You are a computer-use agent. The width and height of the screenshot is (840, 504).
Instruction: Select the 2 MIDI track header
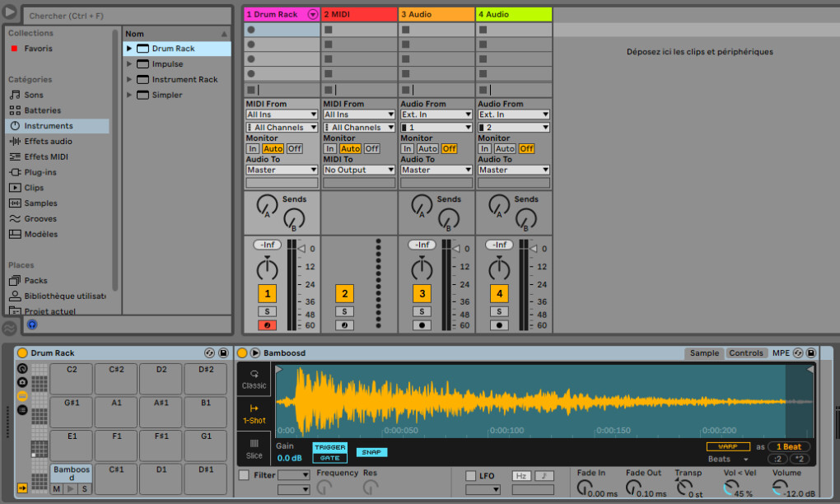(x=359, y=15)
